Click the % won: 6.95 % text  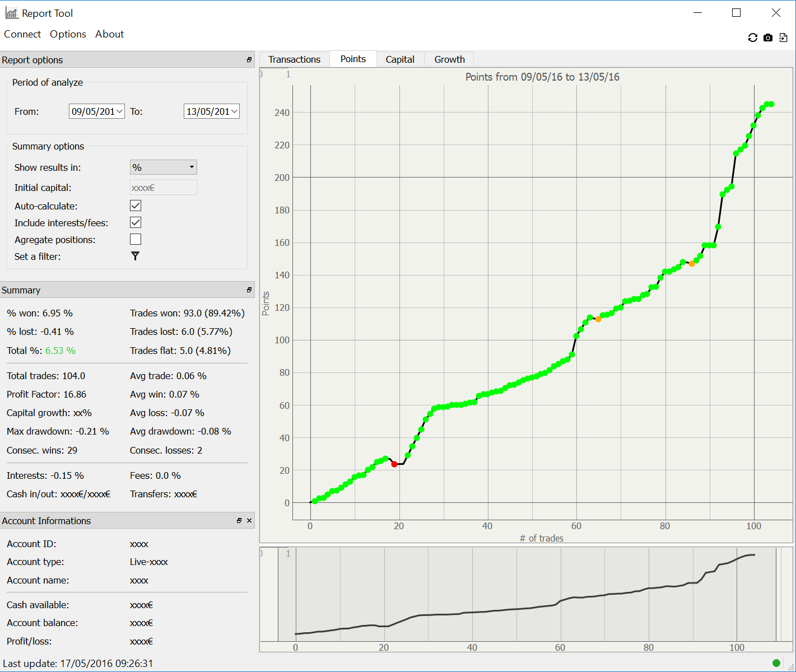coord(40,313)
